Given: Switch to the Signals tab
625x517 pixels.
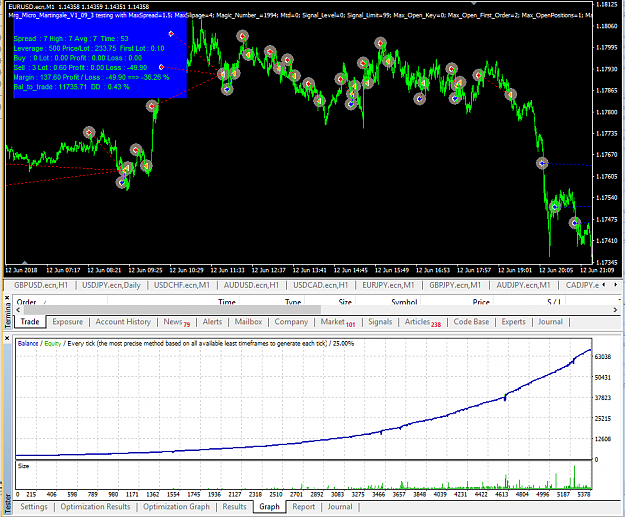Looking at the screenshot, I should [380, 322].
